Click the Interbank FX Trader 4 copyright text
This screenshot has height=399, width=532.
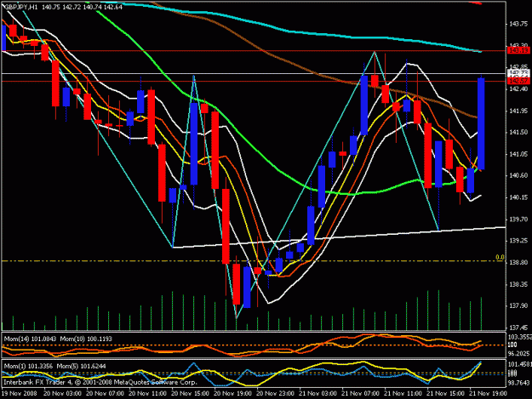coord(100,382)
